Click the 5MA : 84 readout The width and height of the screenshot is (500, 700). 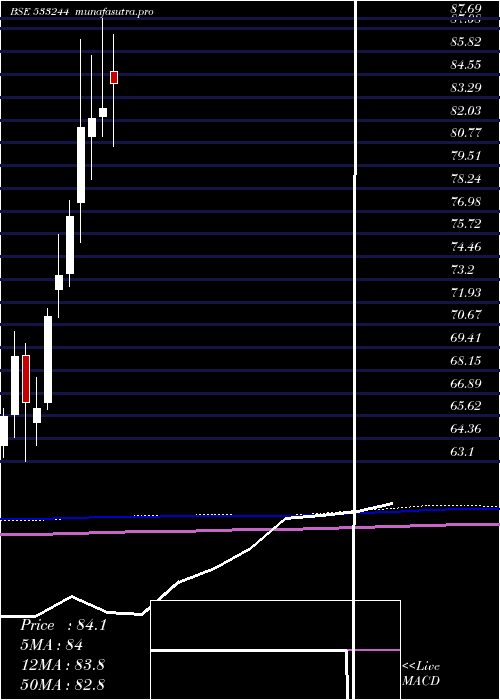point(52,645)
